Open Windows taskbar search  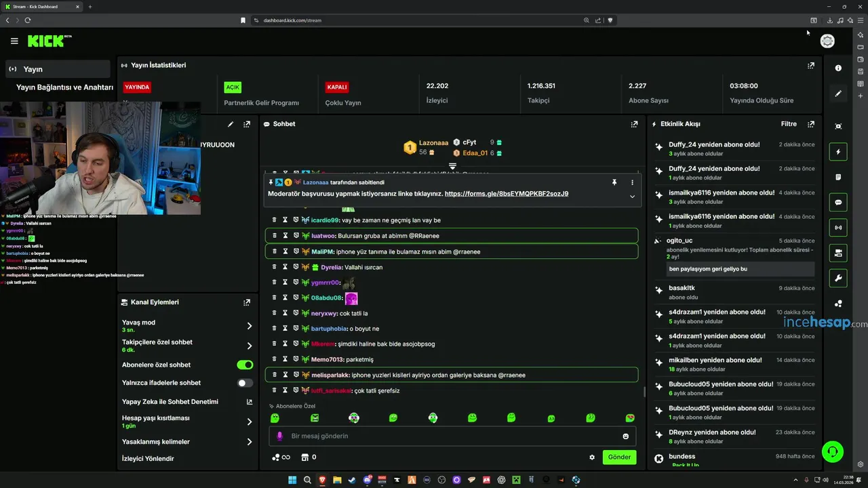tap(307, 480)
